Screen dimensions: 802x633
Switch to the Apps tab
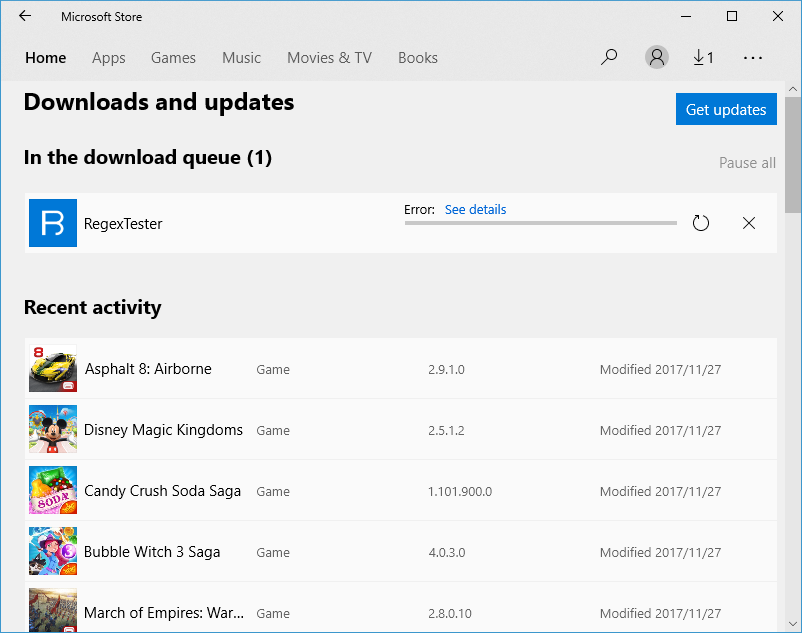(x=108, y=58)
